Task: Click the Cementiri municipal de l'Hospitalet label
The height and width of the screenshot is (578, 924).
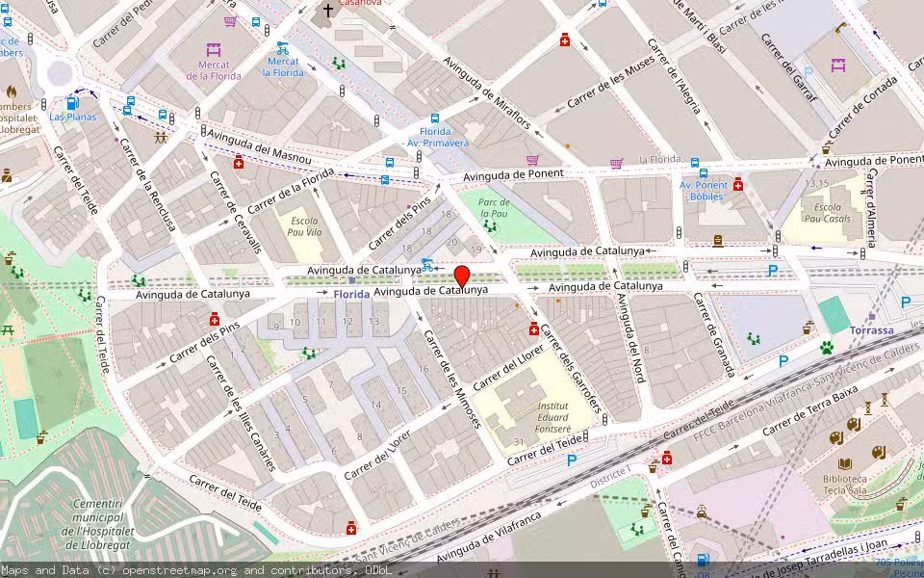Action: 97,525
